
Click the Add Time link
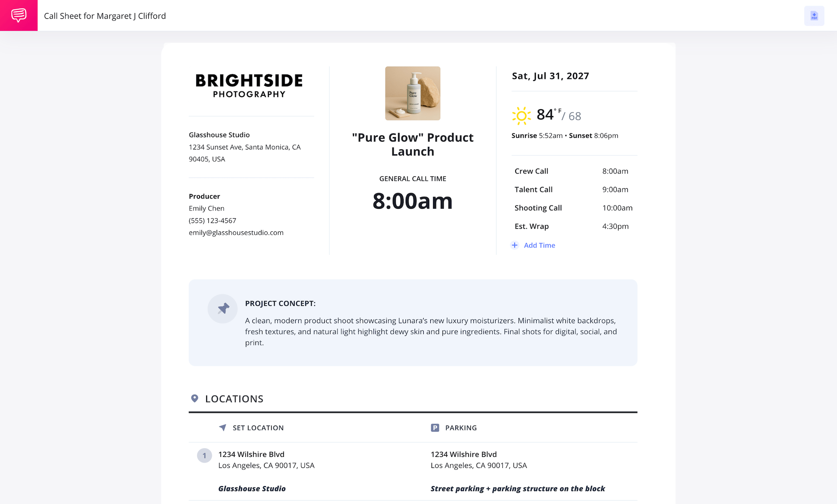click(539, 245)
